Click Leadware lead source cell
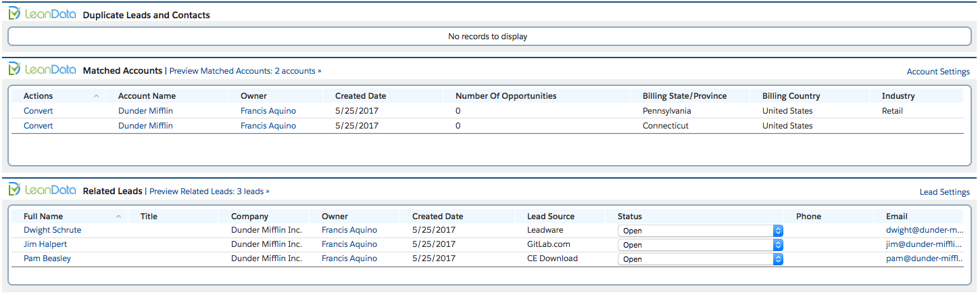The width and height of the screenshot is (980, 295). click(x=545, y=230)
